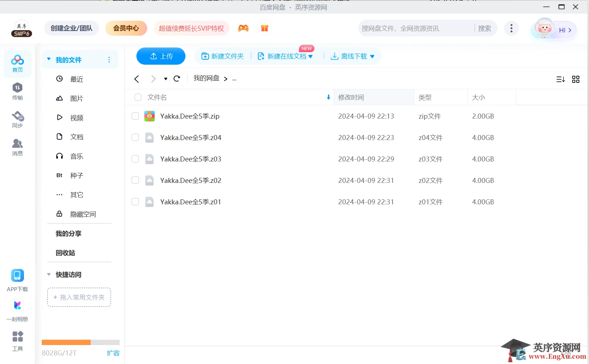The image size is (589, 364).
Task: Refresh the file list
Action: point(177,79)
